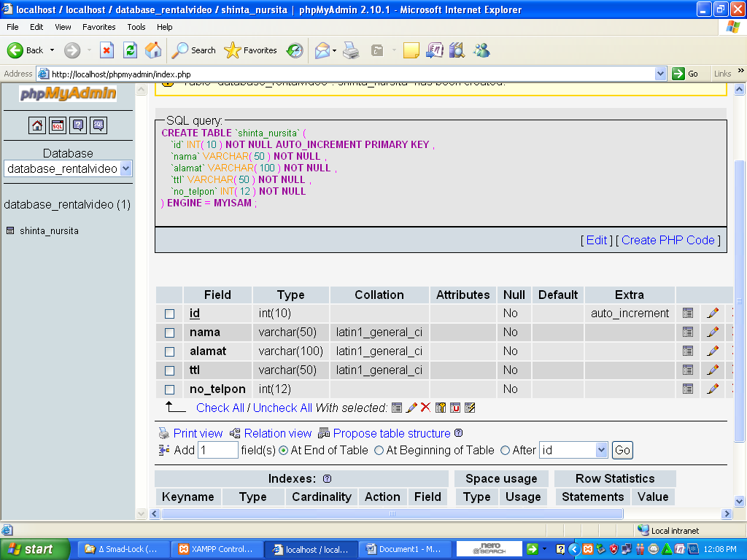Image resolution: width=747 pixels, height=560 pixels.
Task: Open the address bar URL dropdown arrow
Action: [x=660, y=74]
